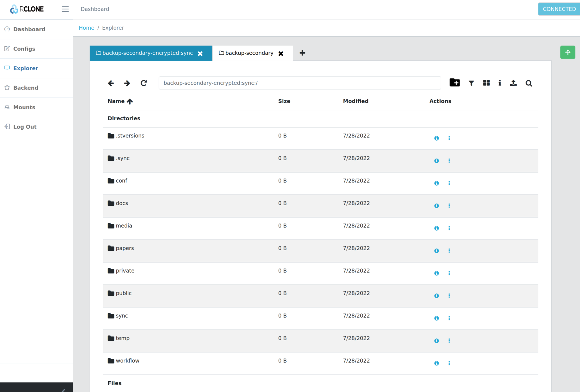Follow the Home breadcrumb link

click(86, 28)
